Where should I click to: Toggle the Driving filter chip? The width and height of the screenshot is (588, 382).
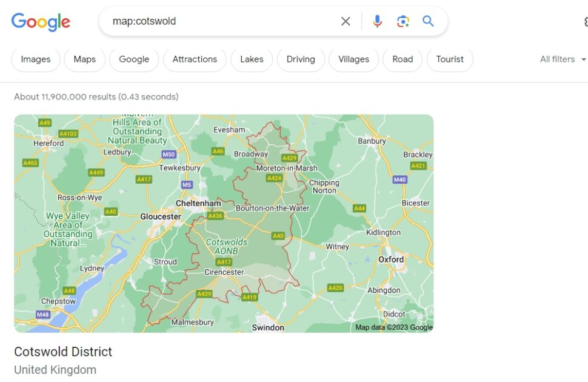tap(301, 59)
